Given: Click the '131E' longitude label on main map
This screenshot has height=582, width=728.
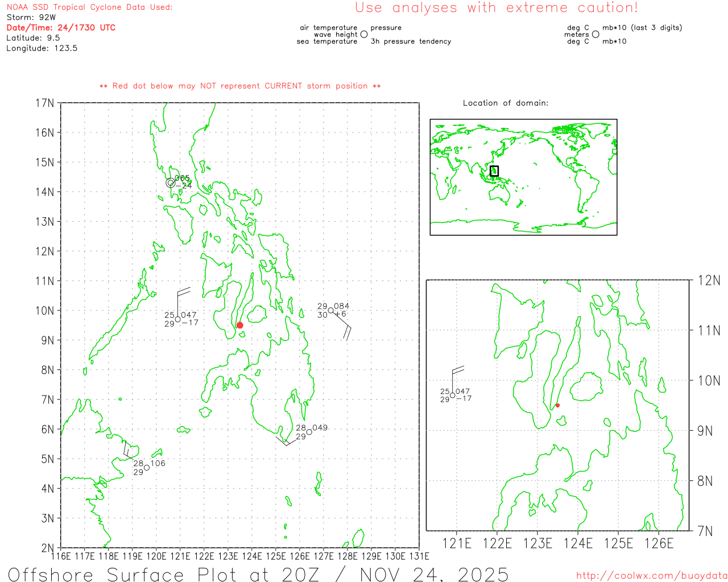Looking at the screenshot, I should click(x=419, y=556).
